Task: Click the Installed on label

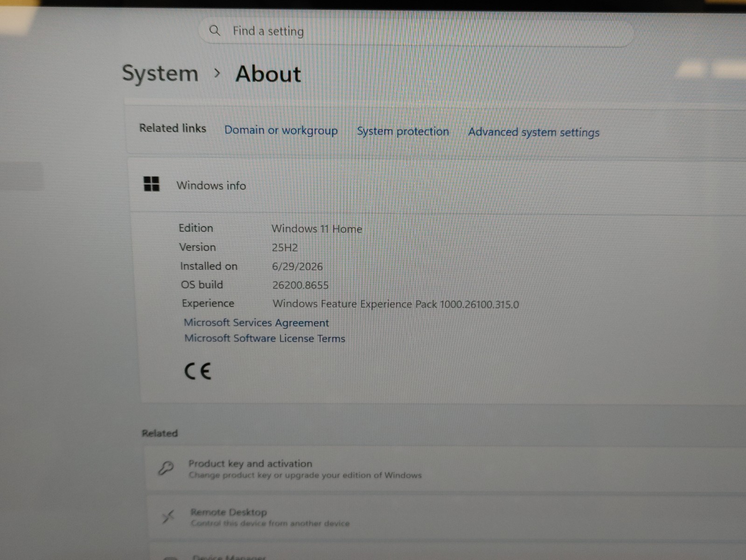Action: (209, 266)
